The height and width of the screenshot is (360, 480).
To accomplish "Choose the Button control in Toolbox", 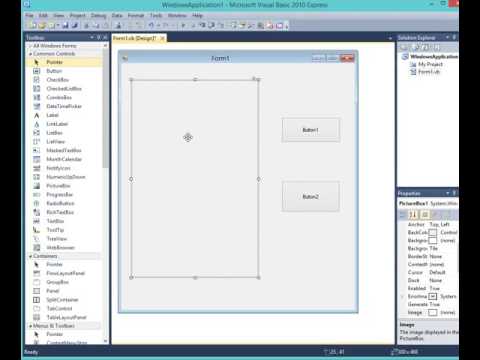I will [x=63, y=71].
